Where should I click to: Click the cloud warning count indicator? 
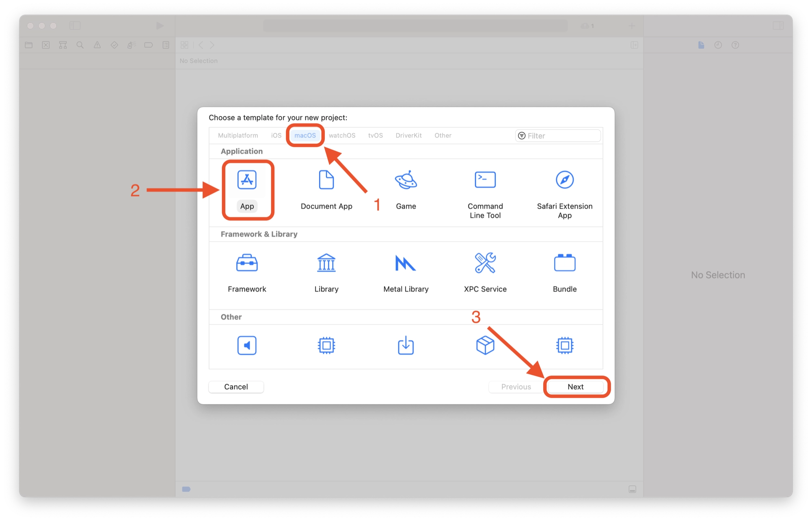point(587,26)
